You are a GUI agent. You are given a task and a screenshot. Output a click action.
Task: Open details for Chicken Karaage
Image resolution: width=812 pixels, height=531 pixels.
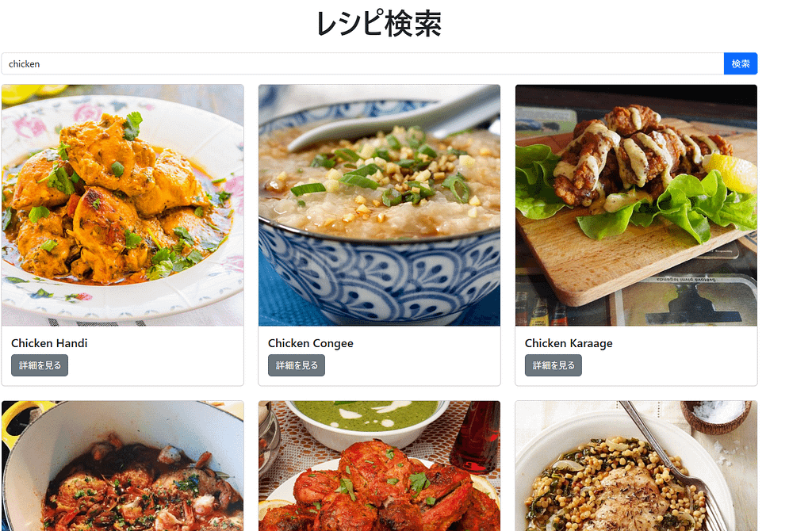tap(553, 365)
